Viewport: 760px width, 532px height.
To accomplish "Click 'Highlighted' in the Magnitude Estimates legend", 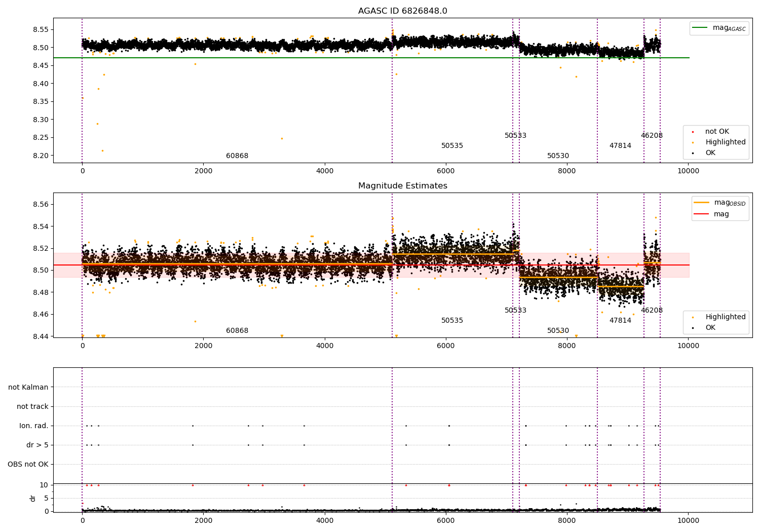I will point(726,317).
